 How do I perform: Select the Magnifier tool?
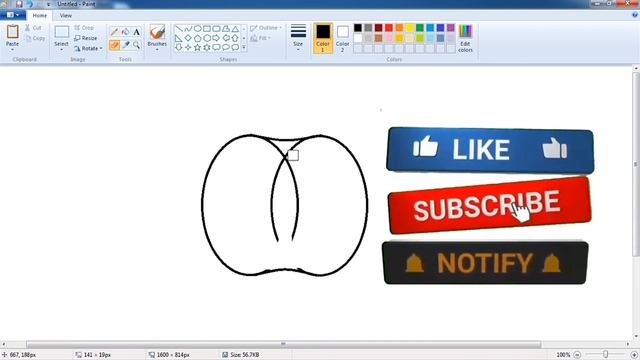tap(136, 45)
